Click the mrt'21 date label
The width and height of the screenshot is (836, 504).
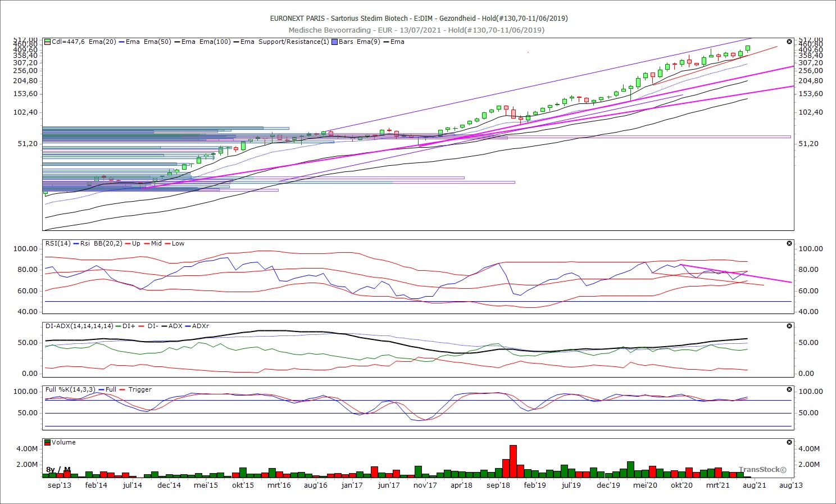pyautogui.click(x=718, y=485)
